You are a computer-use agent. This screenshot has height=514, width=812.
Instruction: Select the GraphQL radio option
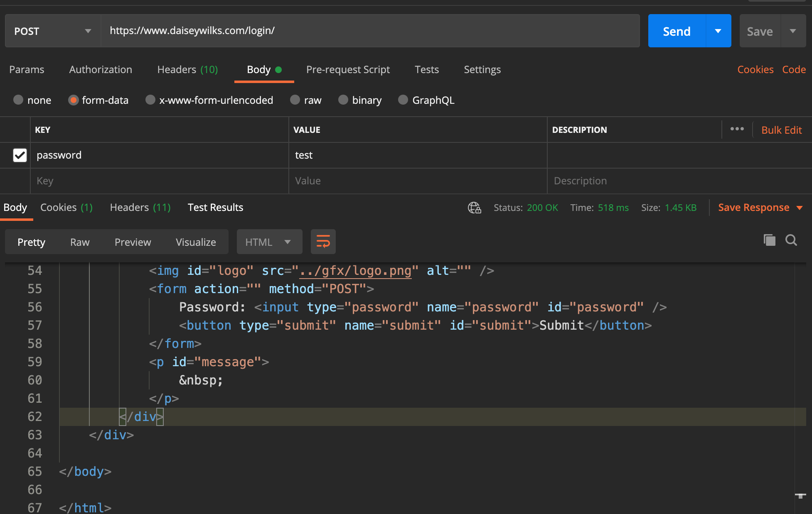coord(403,100)
